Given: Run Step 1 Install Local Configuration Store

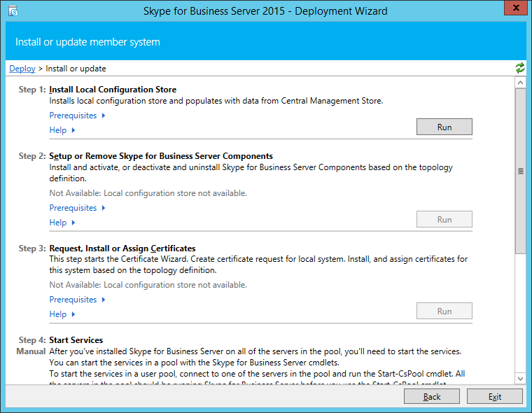Looking at the screenshot, I should point(444,127).
